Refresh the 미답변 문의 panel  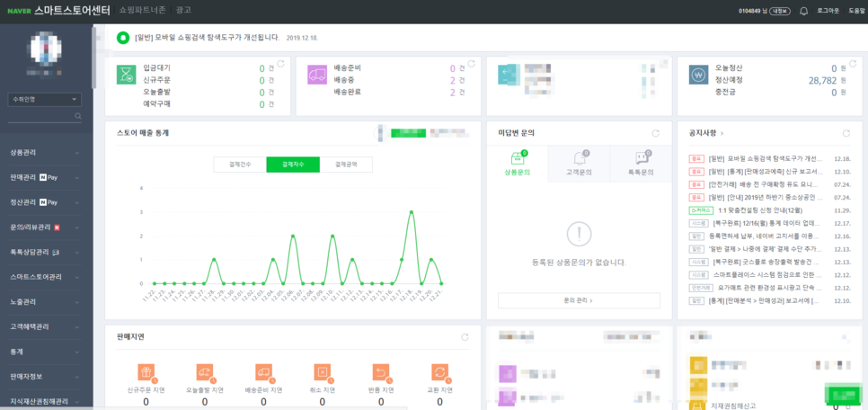(x=655, y=134)
